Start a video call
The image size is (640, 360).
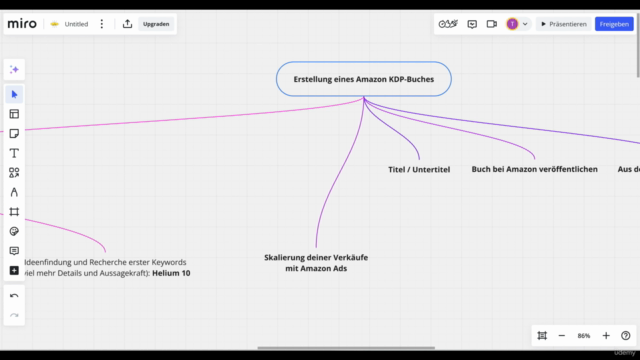click(492, 24)
